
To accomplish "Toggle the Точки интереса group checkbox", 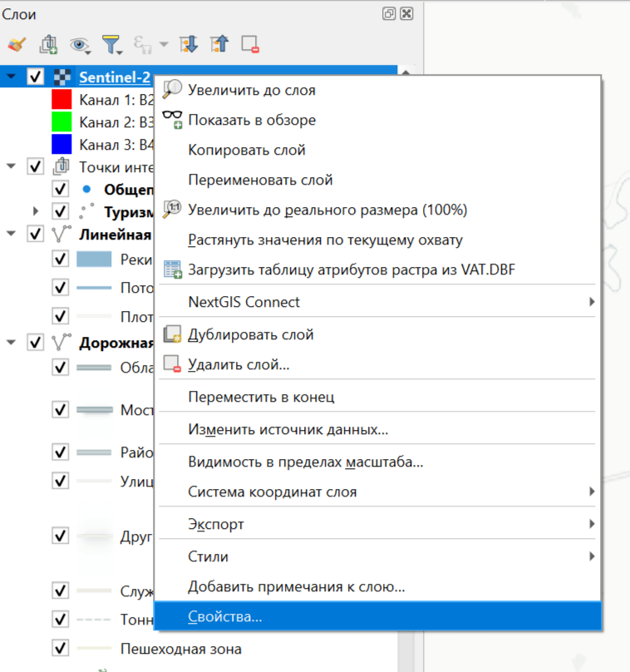I will pyautogui.click(x=36, y=166).
